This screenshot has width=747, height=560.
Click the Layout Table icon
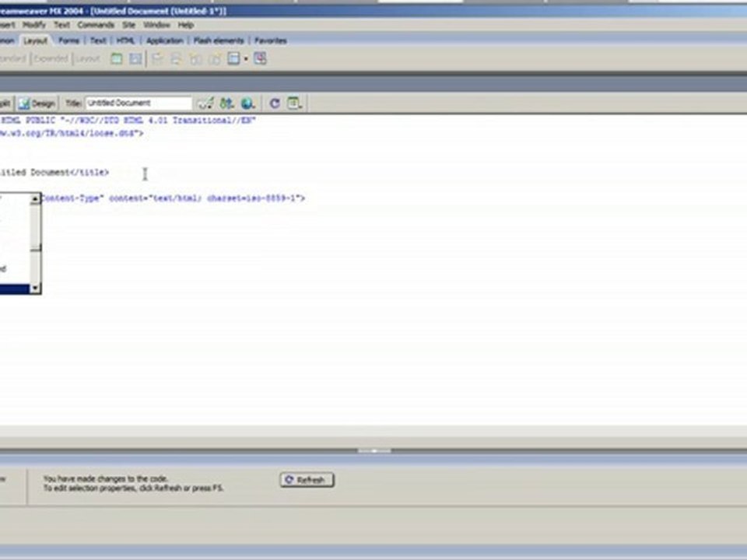pos(117,58)
